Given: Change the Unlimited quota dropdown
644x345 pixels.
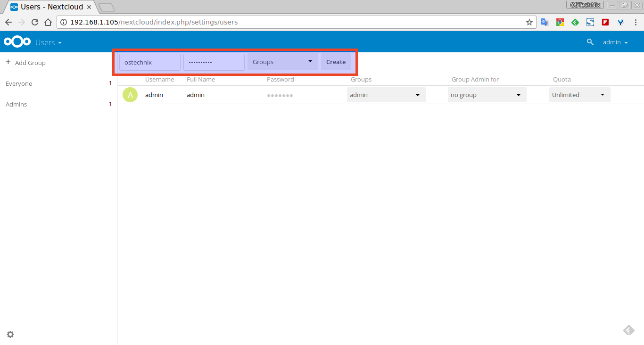Looking at the screenshot, I should point(579,95).
